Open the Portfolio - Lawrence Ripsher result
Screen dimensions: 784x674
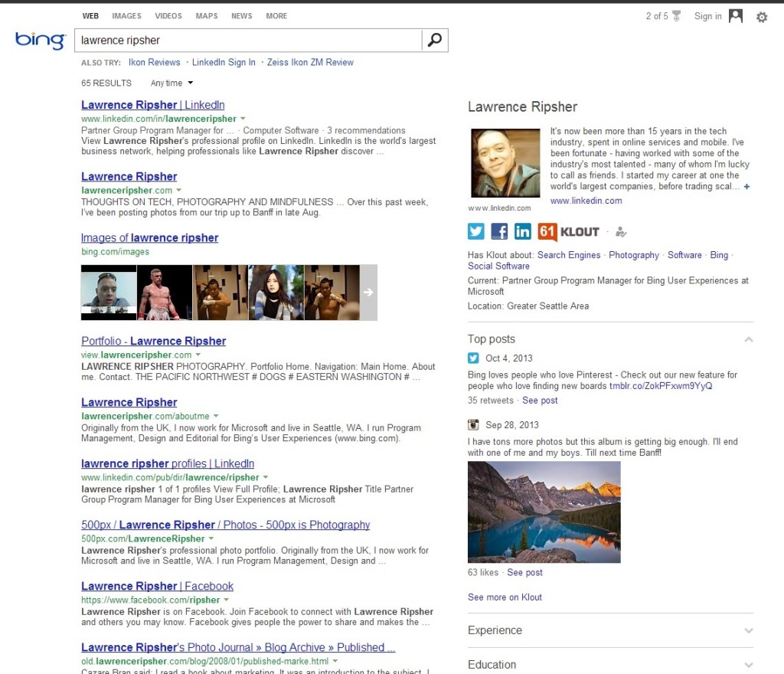(153, 341)
